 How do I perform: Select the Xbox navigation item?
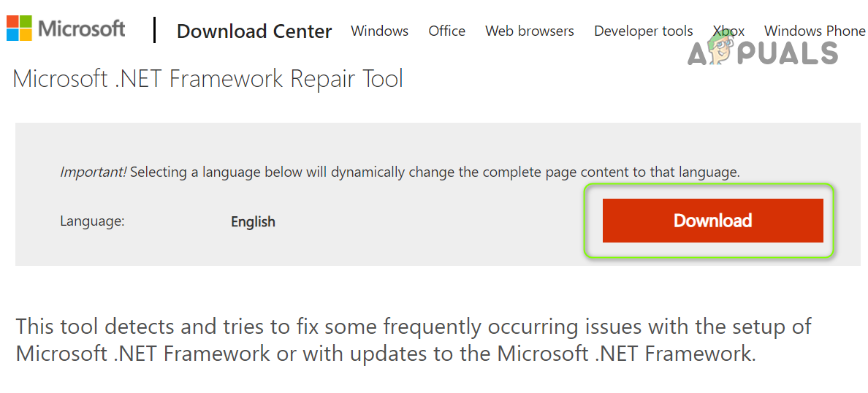click(728, 31)
